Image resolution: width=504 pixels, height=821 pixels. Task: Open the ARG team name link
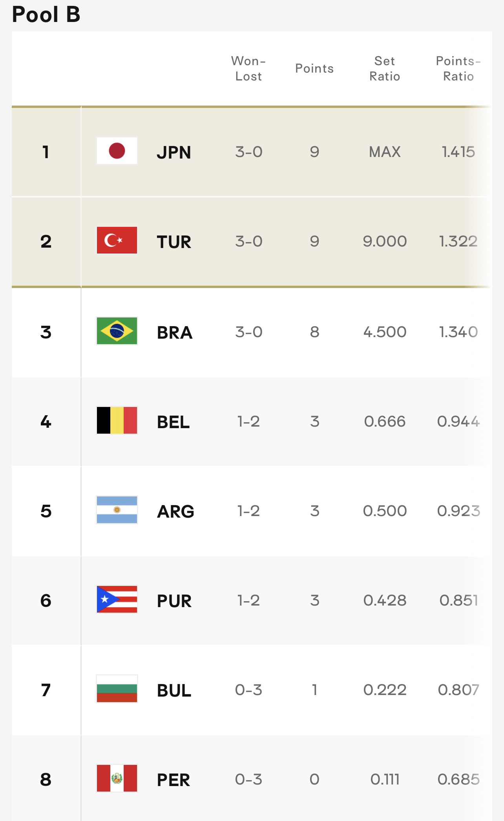(x=175, y=511)
